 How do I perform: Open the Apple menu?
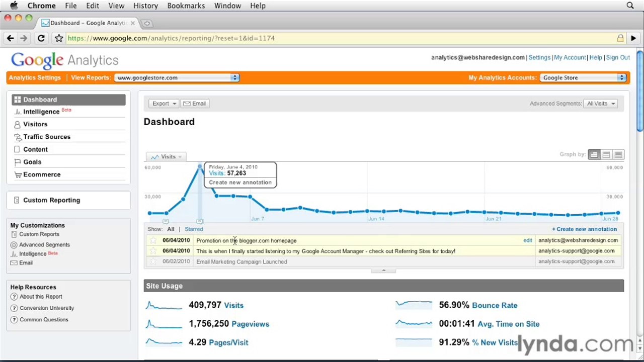pos(14,6)
